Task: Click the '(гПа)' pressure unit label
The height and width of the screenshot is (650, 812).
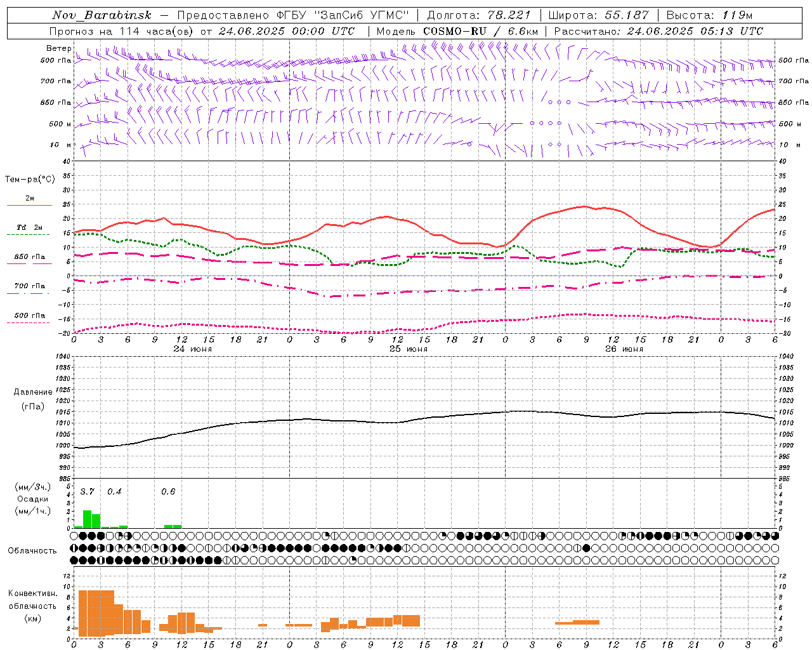Action: tap(33, 407)
